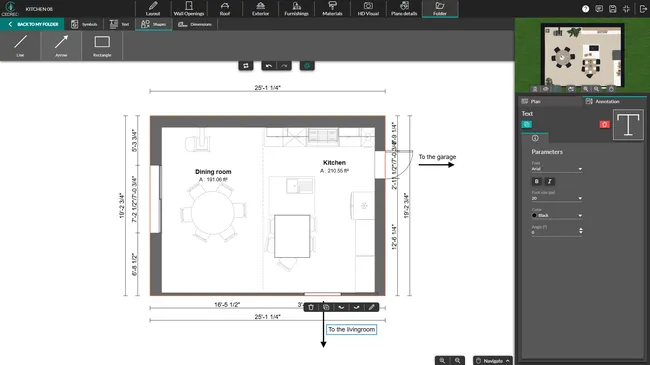The height and width of the screenshot is (365, 650).
Task: Delete annotation with floating trash icon
Action: click(311, 307)
